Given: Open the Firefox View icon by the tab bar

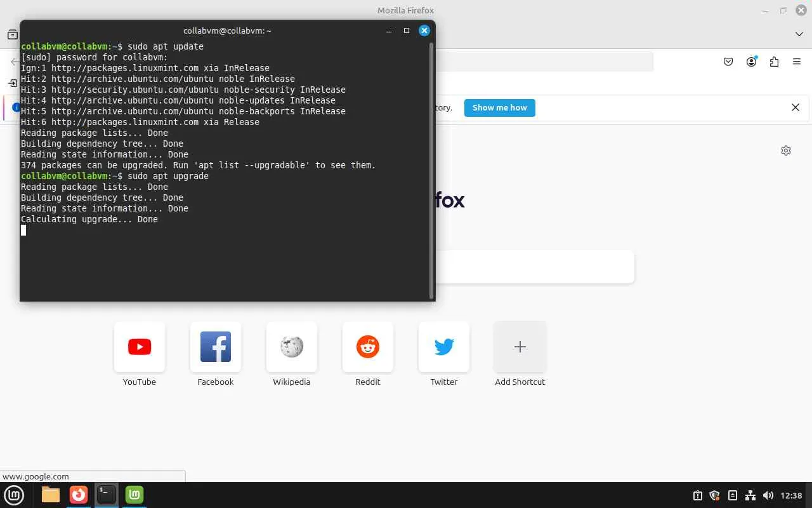Looking at the screenshot, I should [x=13, y=34].
